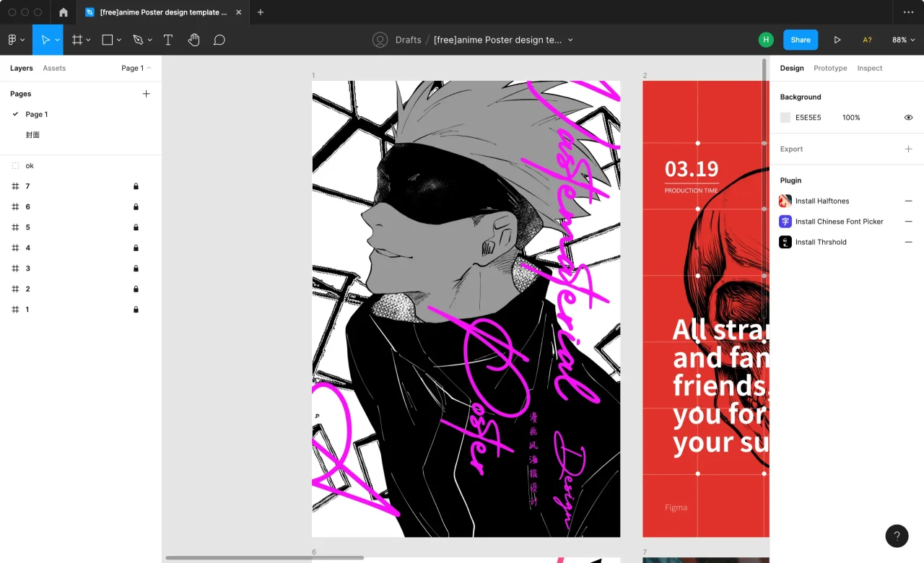This screenshot has width=924, height=563.
Task: Unlock layer 5 via lock icon
Action: click(136, 227)
